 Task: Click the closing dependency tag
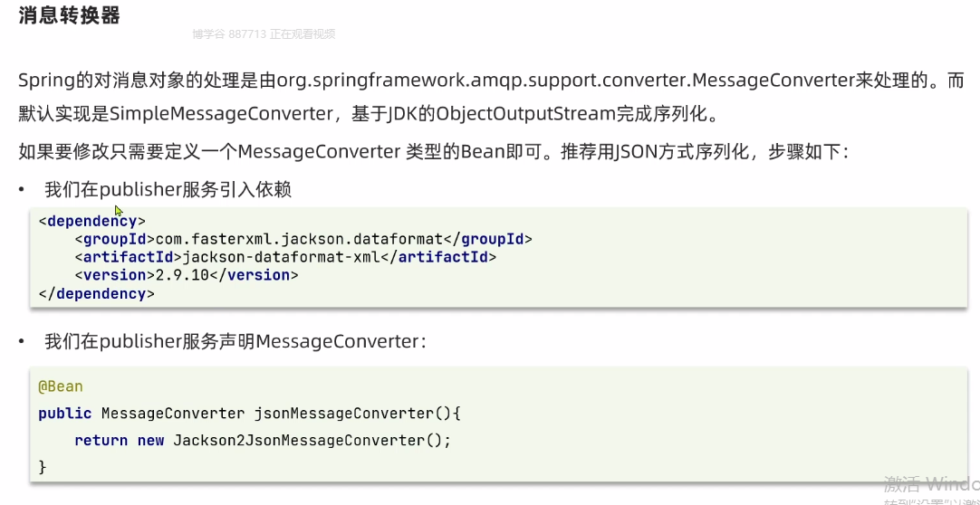(x=96, y=293)
